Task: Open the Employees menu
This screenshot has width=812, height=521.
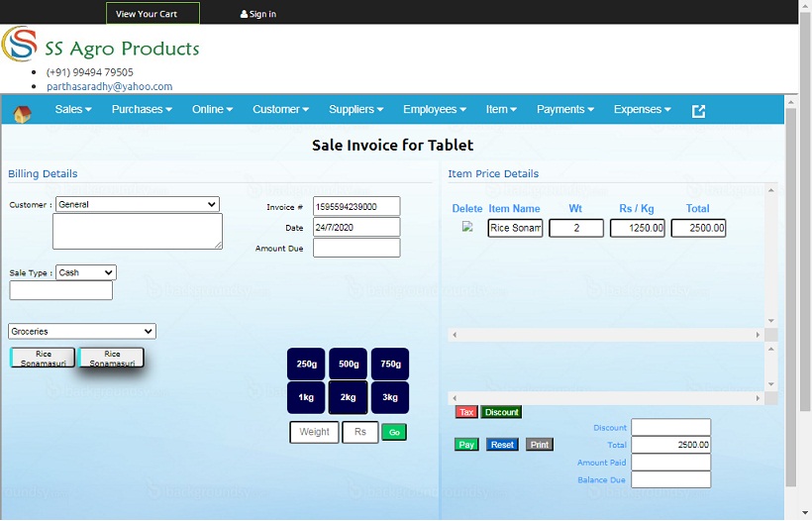Action: pyautogui.click(x=435, y=109)
